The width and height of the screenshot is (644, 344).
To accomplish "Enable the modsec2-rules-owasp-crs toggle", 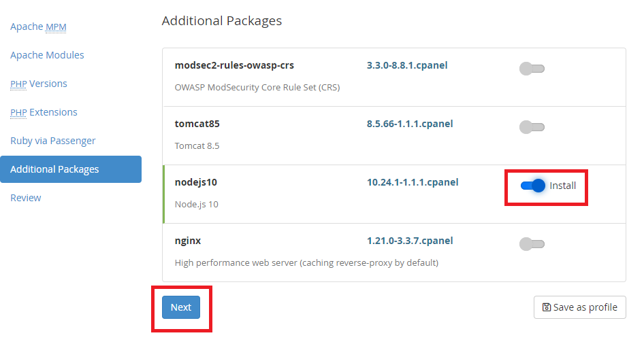I will pyautogui.click(x=532, y=69).
